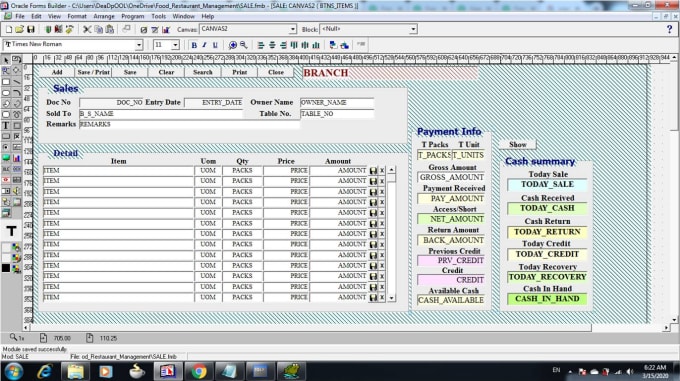Select the Text T tool in palette
680x381 pixels.
point(6,126)
